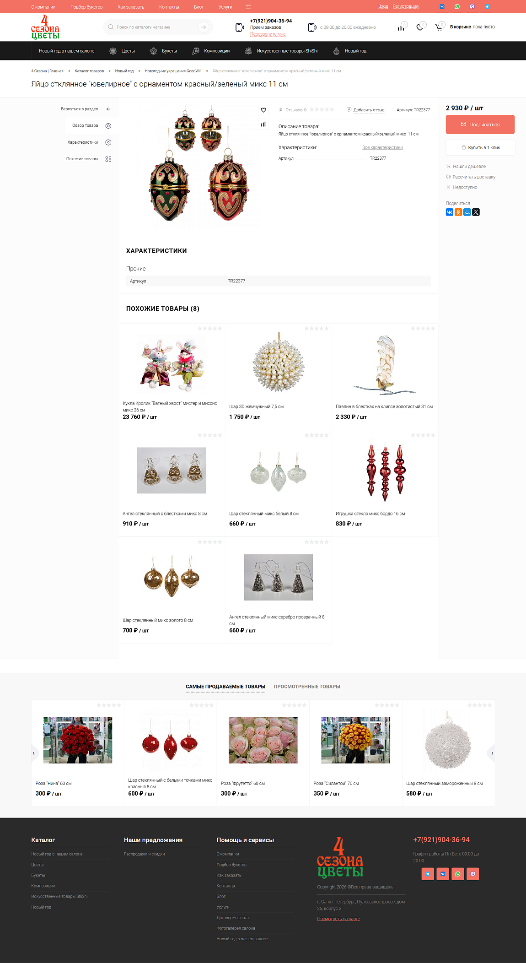Screen dimensions: 526x980
Task: Share product via VK icon
Action: [x=450, y=212]
